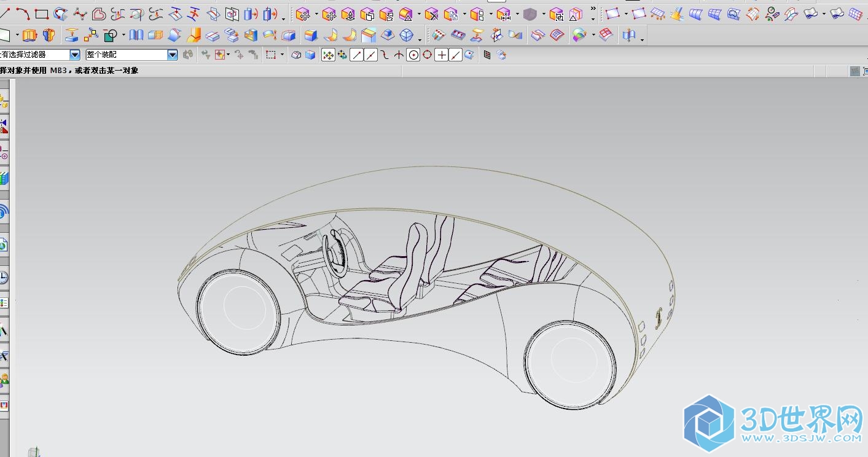This screenshot has width=868, height=457.
Task: Click the Revolve icon beside Extrude
Action: point(49,35)
